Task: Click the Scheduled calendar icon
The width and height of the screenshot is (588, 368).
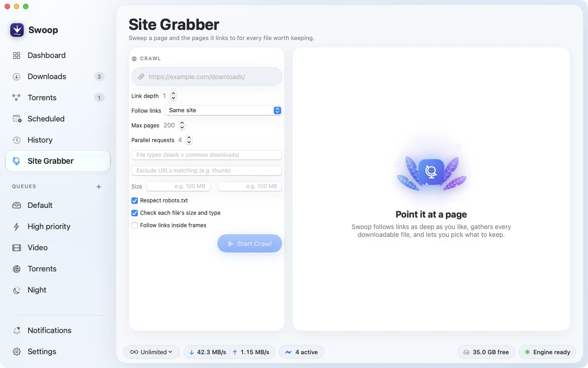Action: click(17, 119)
